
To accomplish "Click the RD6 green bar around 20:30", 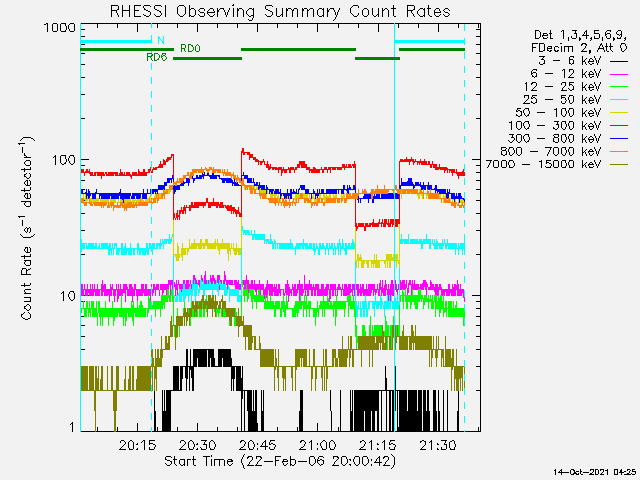I will tap(207, 58).
